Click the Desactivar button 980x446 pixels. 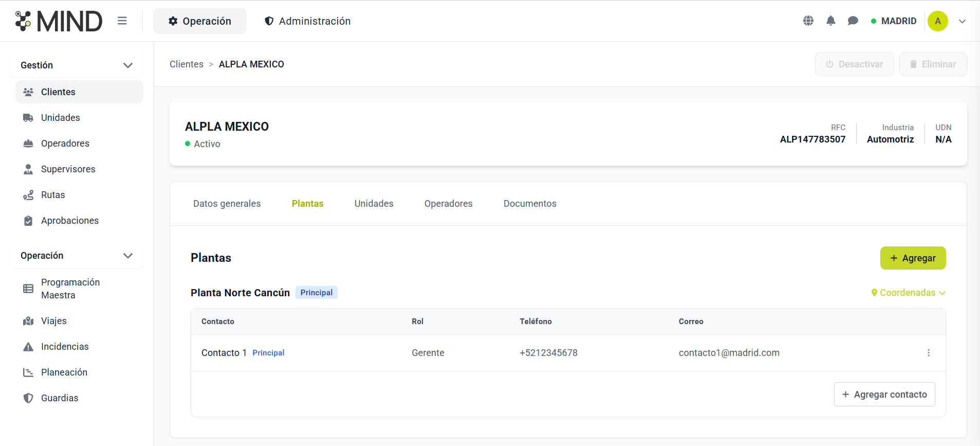click(855, 64)
